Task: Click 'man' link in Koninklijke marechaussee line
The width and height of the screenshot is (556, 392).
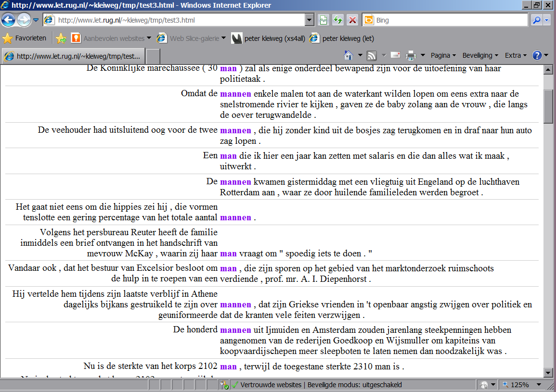Action: (x=228, y=68)
